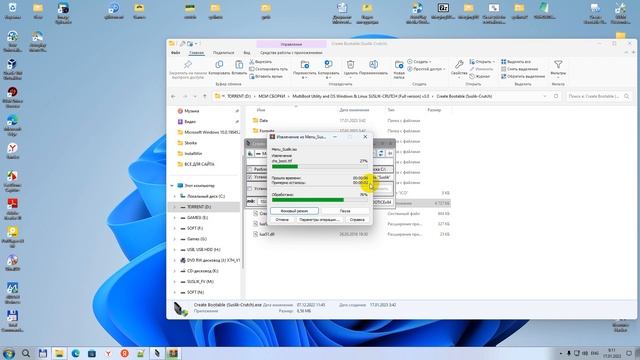This screenshot has height=360, width=640.
Task: Collapse the Этот компьютер tree node
Action: [172, 186]
